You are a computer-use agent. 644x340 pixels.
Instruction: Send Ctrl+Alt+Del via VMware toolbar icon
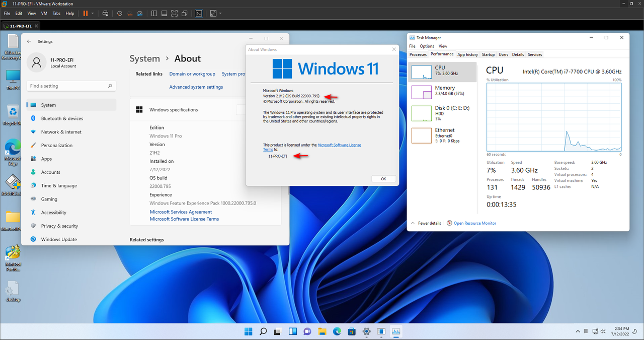point(105,13)
